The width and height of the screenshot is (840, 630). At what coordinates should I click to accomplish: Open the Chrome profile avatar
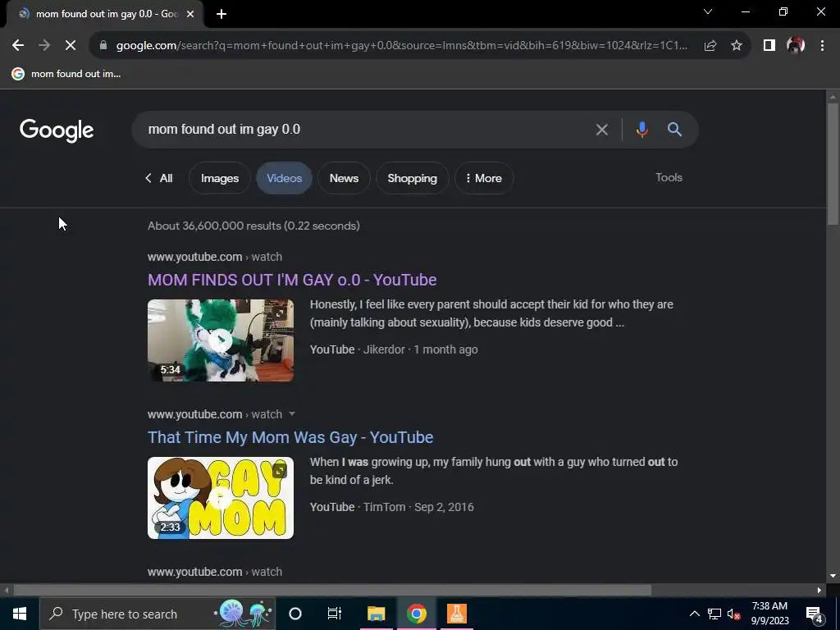pos(796,46)
